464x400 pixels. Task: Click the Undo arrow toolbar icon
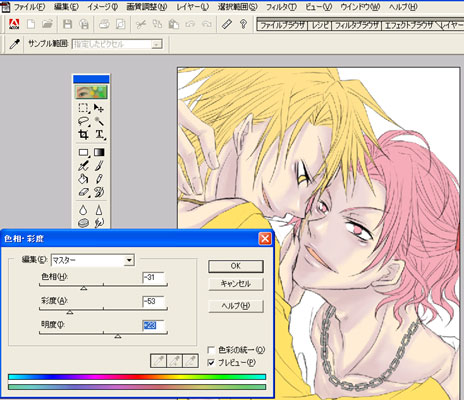coord(190,24)
